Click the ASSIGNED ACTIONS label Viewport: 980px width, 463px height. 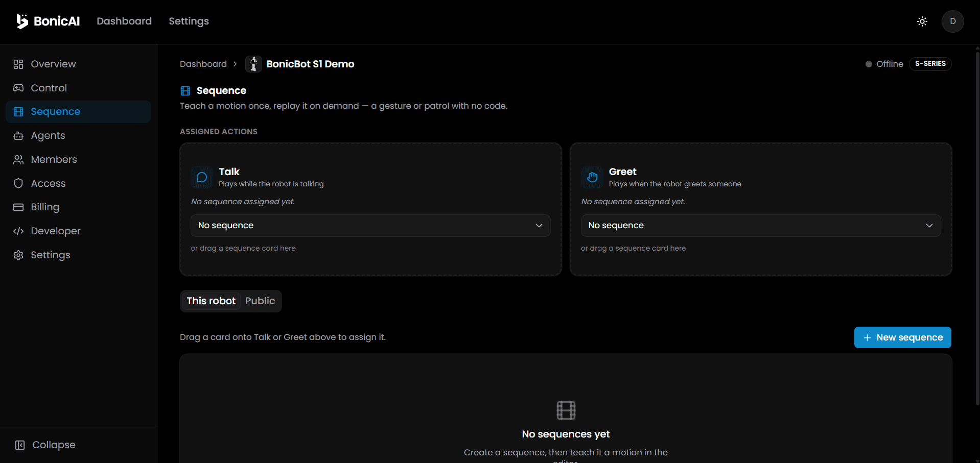[219, 132]
